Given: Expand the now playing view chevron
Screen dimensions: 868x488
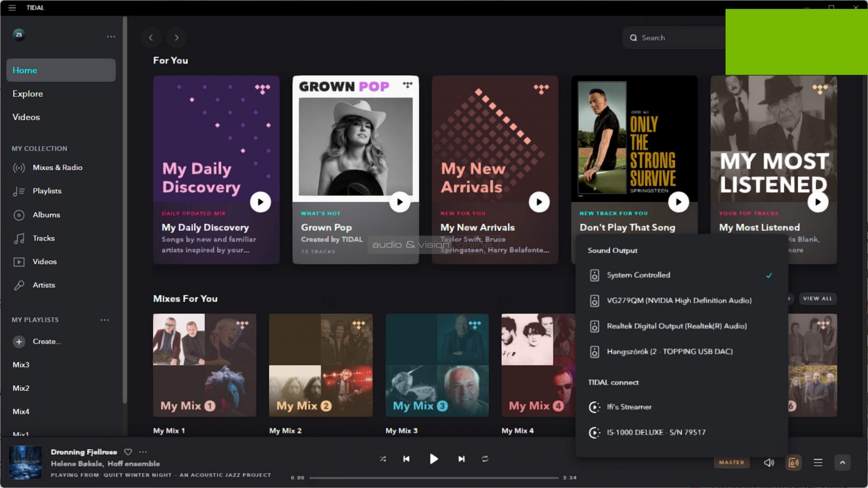Looking at the screenshot, I should [x=842, y=463].
